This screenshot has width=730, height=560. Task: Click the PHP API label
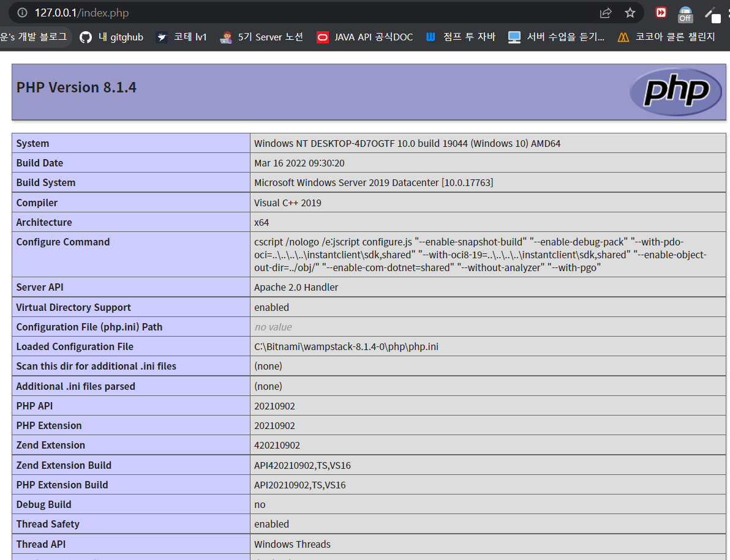pos(34,406)
